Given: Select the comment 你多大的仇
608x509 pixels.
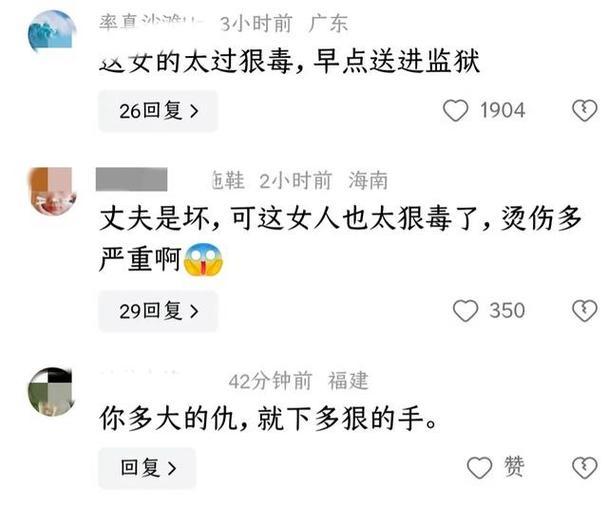Looking at the screenshot, I should tap(268, 418).
